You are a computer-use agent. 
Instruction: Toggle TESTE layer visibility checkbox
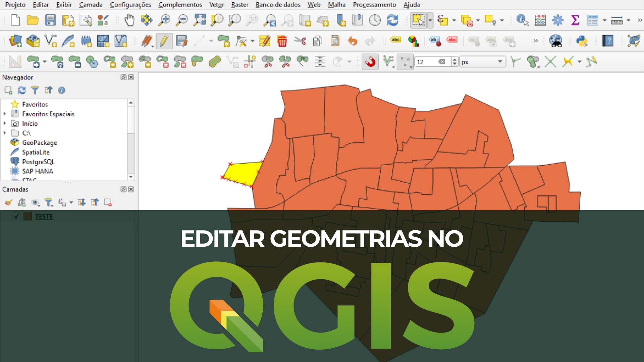(16, 216)
